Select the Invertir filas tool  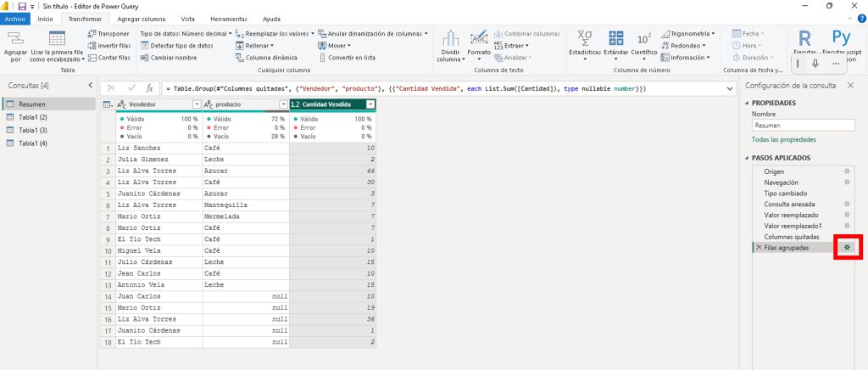(92, 46)
